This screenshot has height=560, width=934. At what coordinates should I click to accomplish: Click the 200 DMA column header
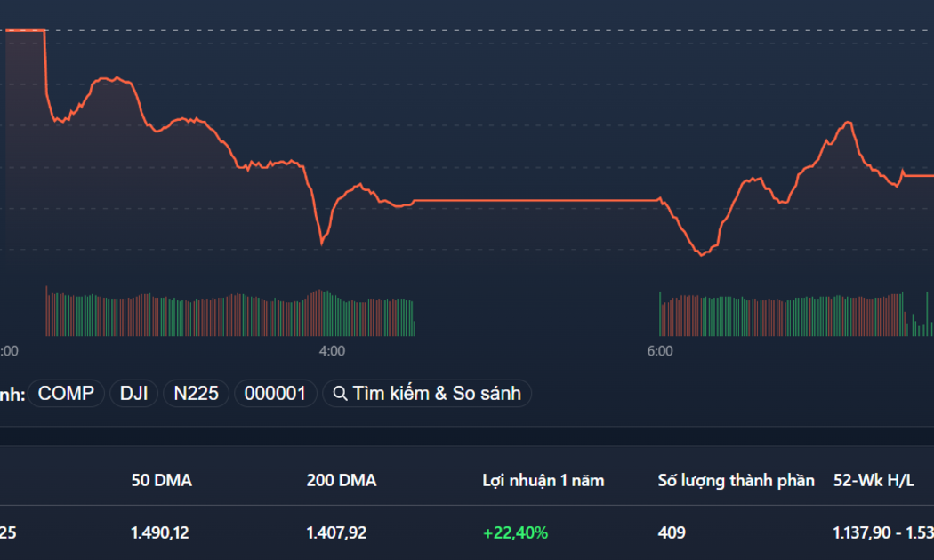(x=342, y=480)
